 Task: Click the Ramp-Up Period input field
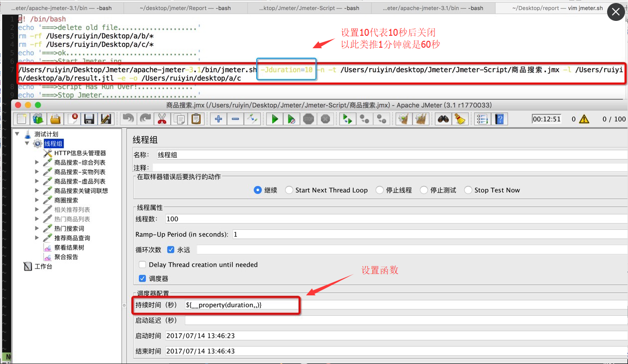(430, 234)
